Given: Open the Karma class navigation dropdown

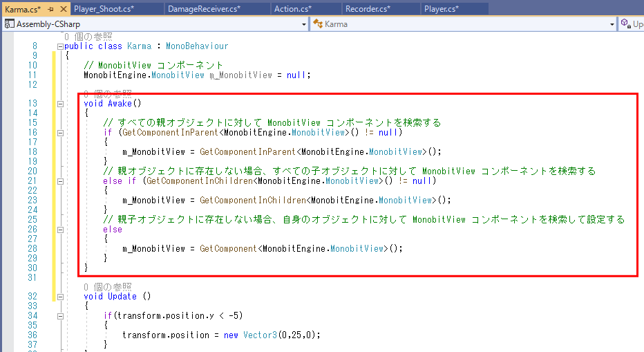Looking at the screenshot, I should pos(612,24).
